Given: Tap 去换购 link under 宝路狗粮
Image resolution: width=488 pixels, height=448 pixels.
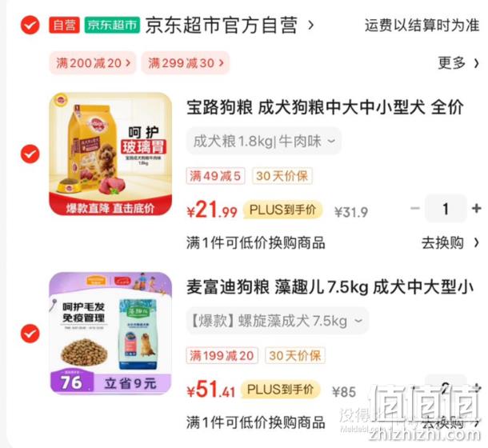Looking at the screenshot, I should tap(450, 243).
